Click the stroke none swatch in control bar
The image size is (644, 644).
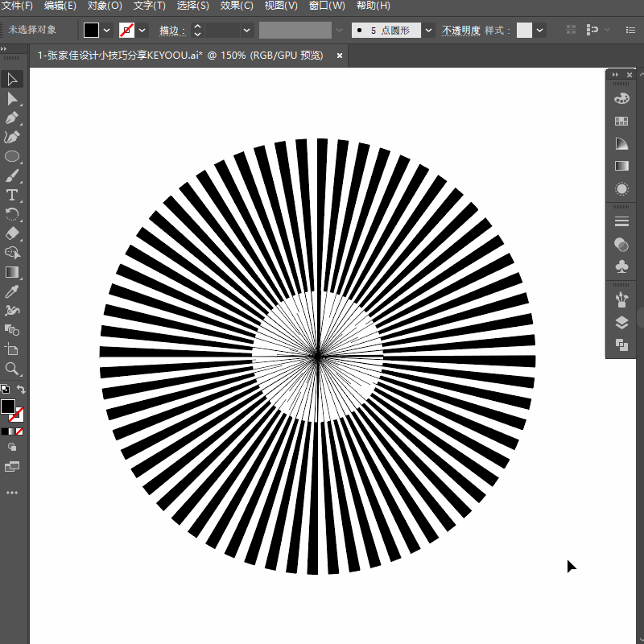click(126, 30)
